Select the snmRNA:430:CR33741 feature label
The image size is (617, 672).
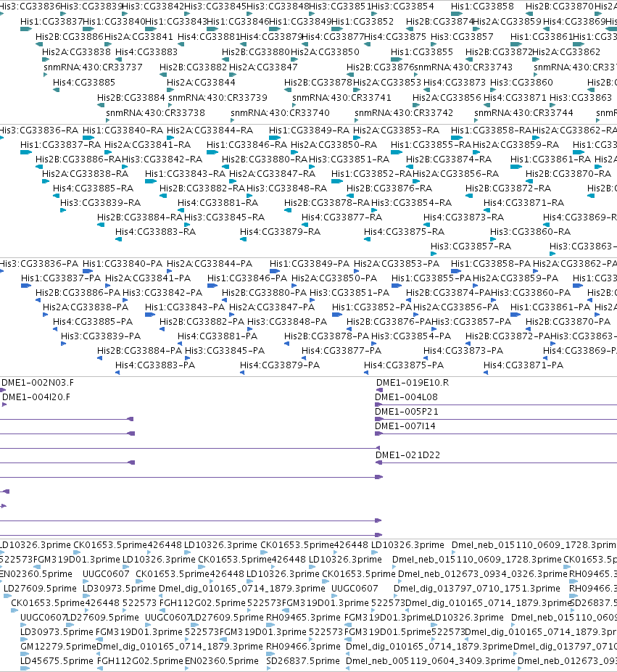[x=341, y=98]
